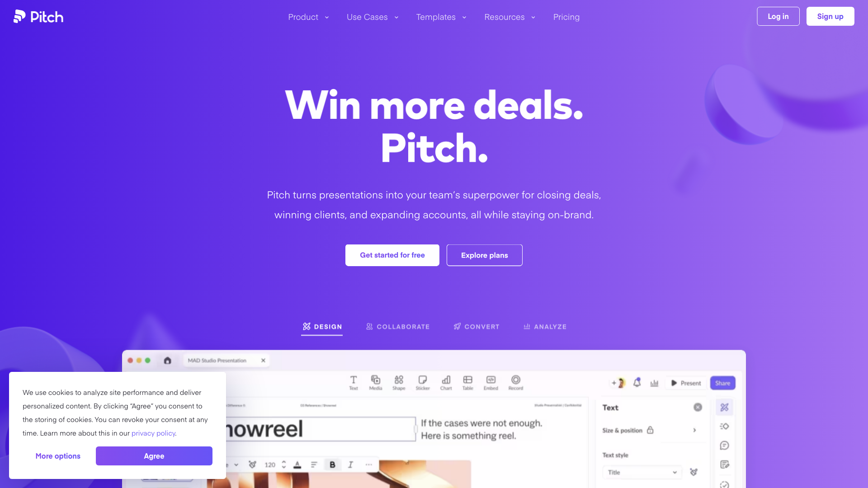Viewport: 868px width, 488px height.
Task: Select the Media insert tool
Action: 376,383
